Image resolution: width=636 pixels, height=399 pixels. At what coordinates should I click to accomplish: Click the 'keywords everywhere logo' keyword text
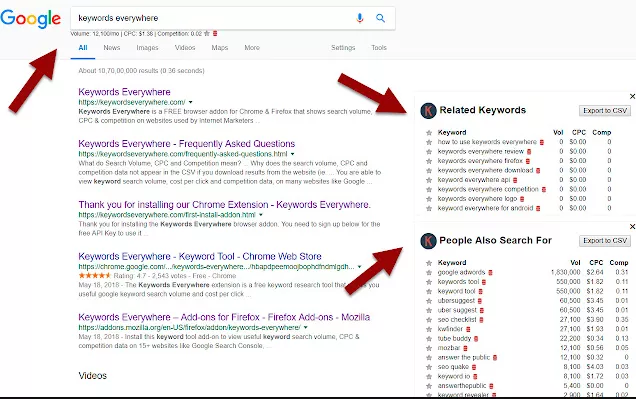click(x=477, y=199)
